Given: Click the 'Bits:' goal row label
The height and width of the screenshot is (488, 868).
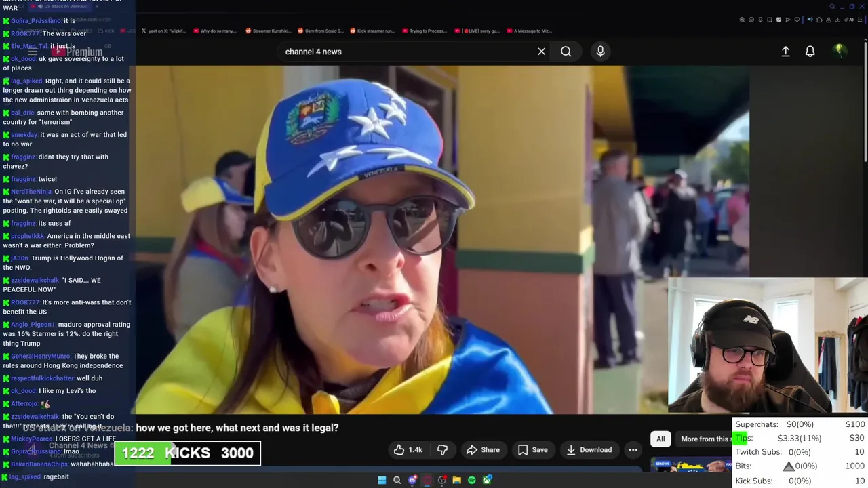Looking at the screenshot, I should (743, 466).
